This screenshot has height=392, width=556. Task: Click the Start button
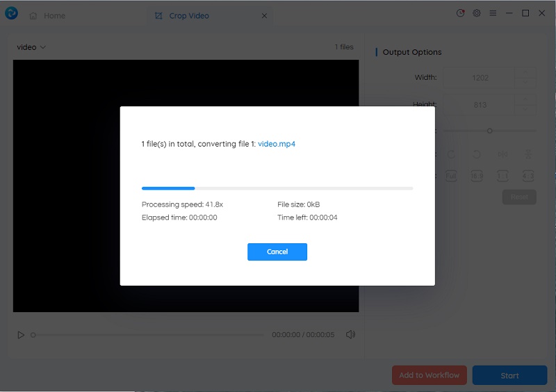pyautogui.click(x=509, y=375)
